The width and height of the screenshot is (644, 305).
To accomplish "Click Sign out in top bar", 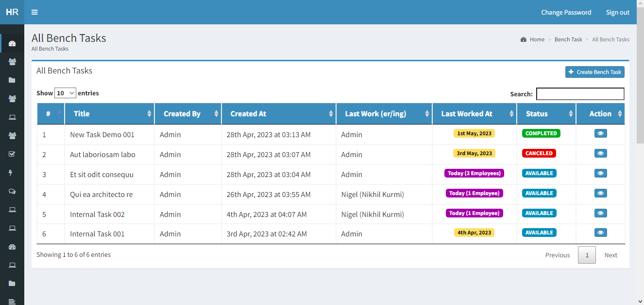I will (617, 12).
